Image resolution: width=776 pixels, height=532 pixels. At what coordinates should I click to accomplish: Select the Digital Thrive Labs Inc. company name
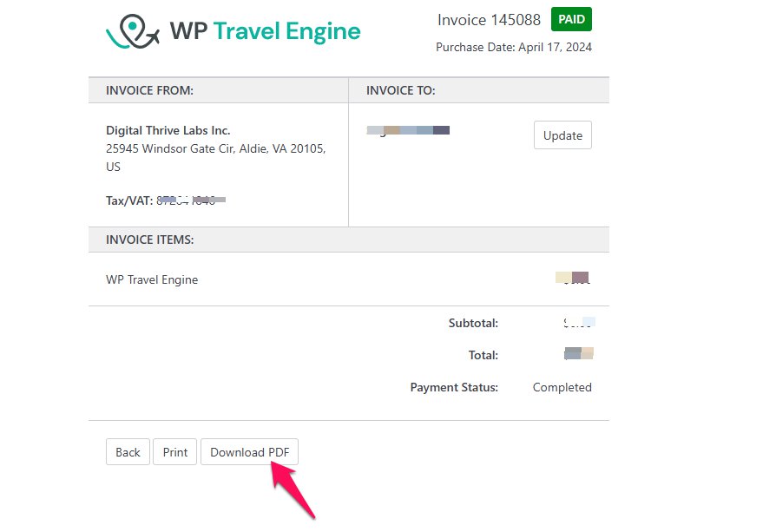point(168,130)
